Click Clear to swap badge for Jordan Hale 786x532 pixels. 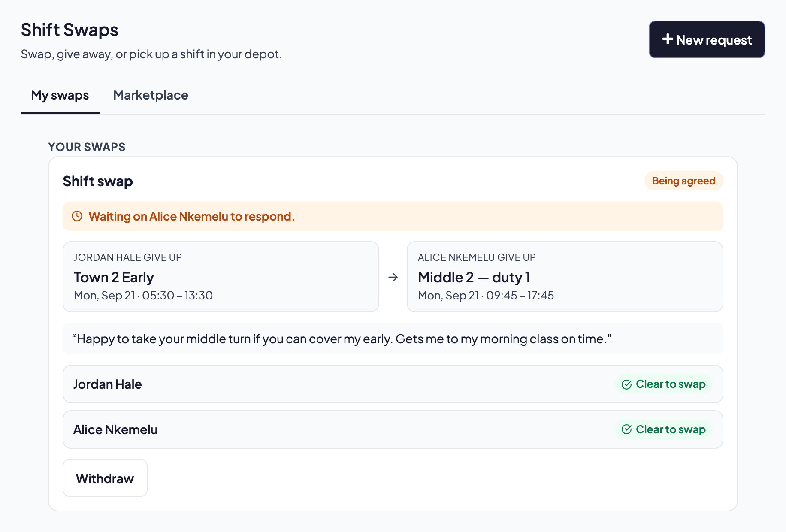[664, 384]
